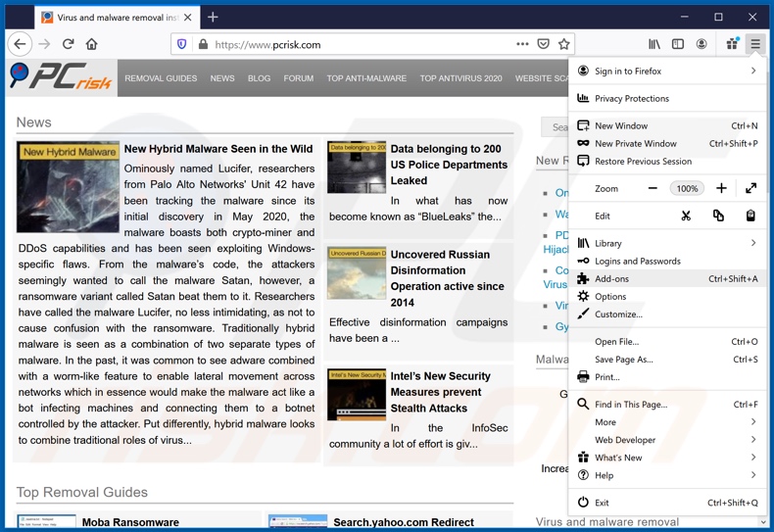Bookmark this page with star icon
Viewport: 774px width, 532px height.
pos(563,44)
